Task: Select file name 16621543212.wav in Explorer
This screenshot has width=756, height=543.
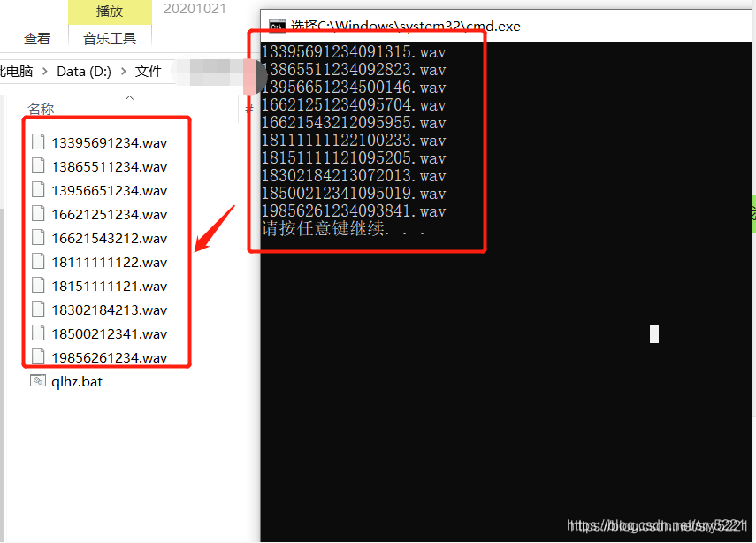Action: click(110, 238)
